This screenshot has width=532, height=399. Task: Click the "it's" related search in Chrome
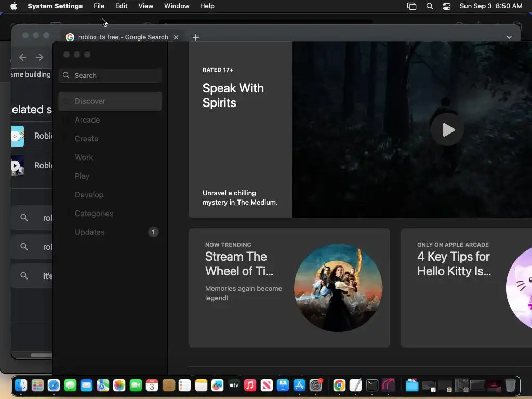coord(32,276)
